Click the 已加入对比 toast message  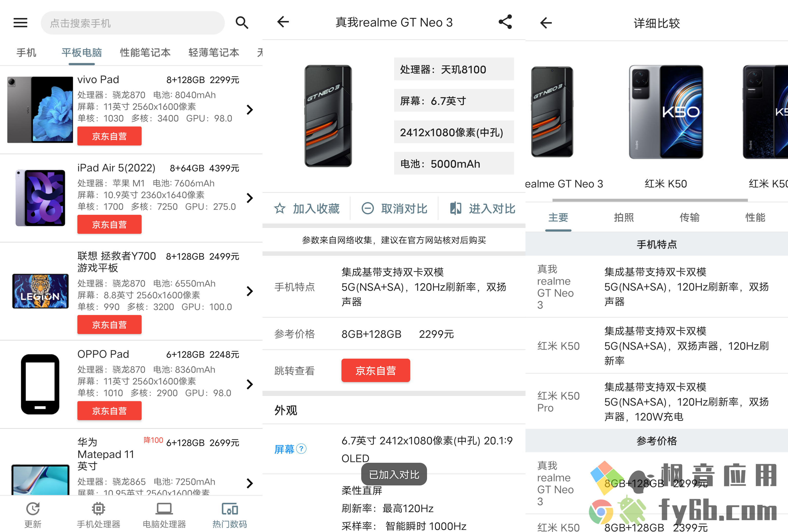tap(394, 474)
